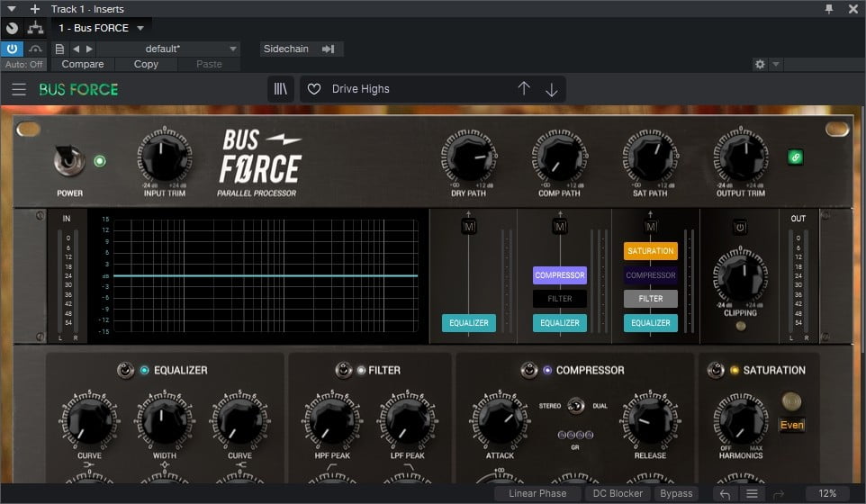The width and height of the screenshot is (866, 504).
Task: Toggle the clipping power button
Action: [740, 228]
